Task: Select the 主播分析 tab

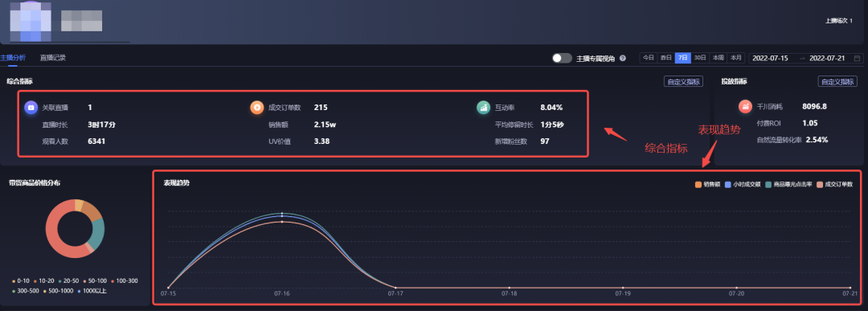Action: click(x=13, y=58)
